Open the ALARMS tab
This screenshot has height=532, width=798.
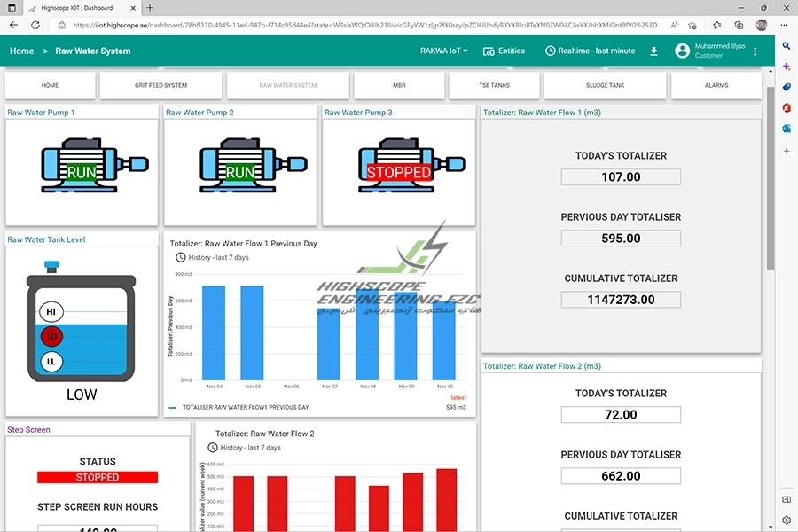(x=716, y=85)
